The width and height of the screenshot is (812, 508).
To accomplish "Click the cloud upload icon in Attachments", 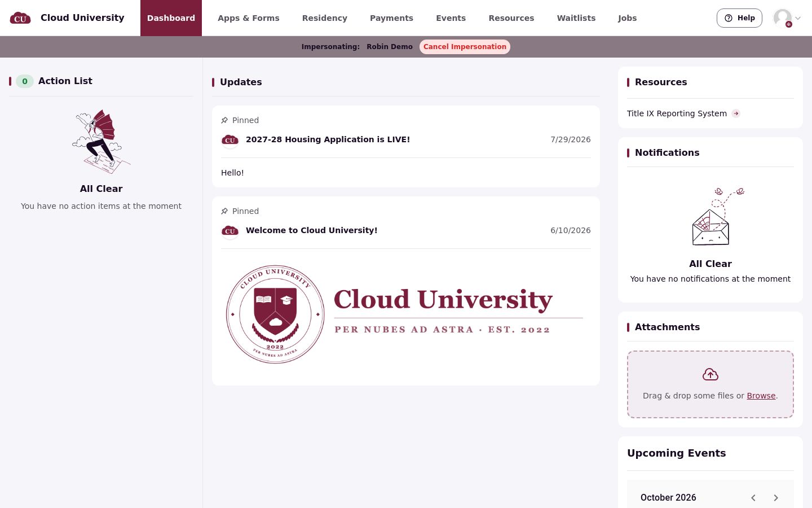I will [710, 374].
